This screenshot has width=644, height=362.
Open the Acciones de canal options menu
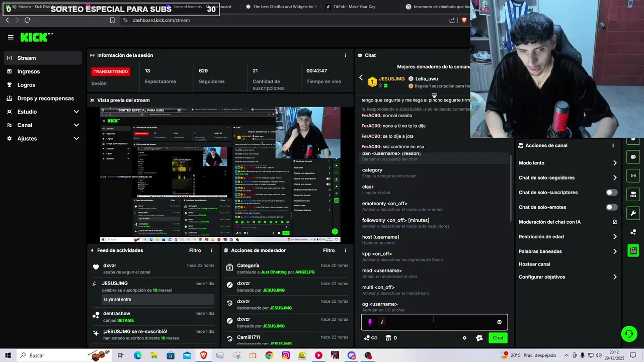(x=613, y=146)
